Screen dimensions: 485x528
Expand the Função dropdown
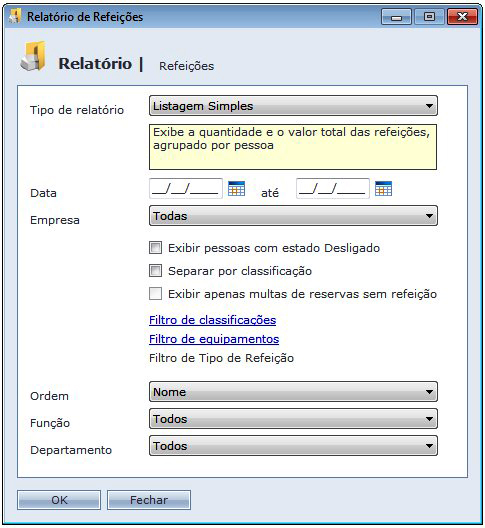293,419
